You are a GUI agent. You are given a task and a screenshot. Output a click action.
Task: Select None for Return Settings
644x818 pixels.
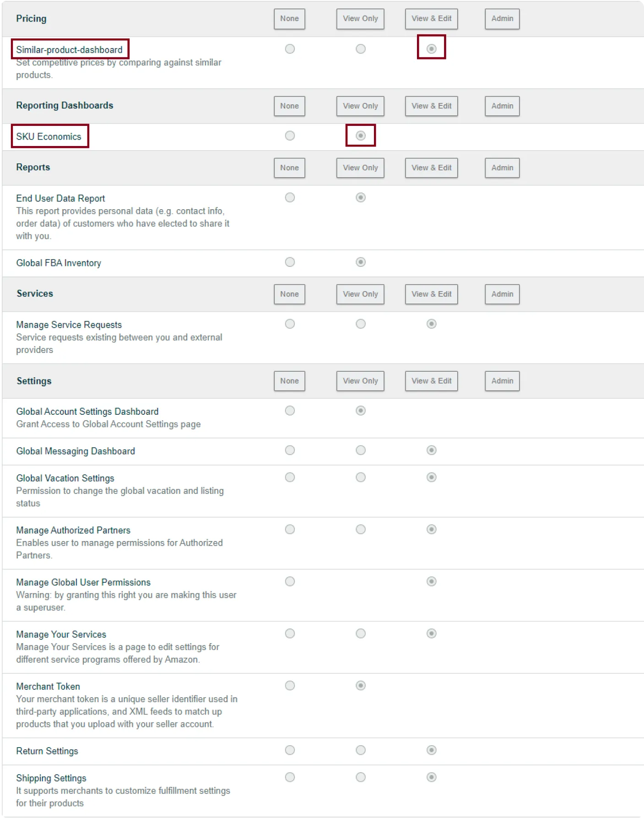[290, 750]
